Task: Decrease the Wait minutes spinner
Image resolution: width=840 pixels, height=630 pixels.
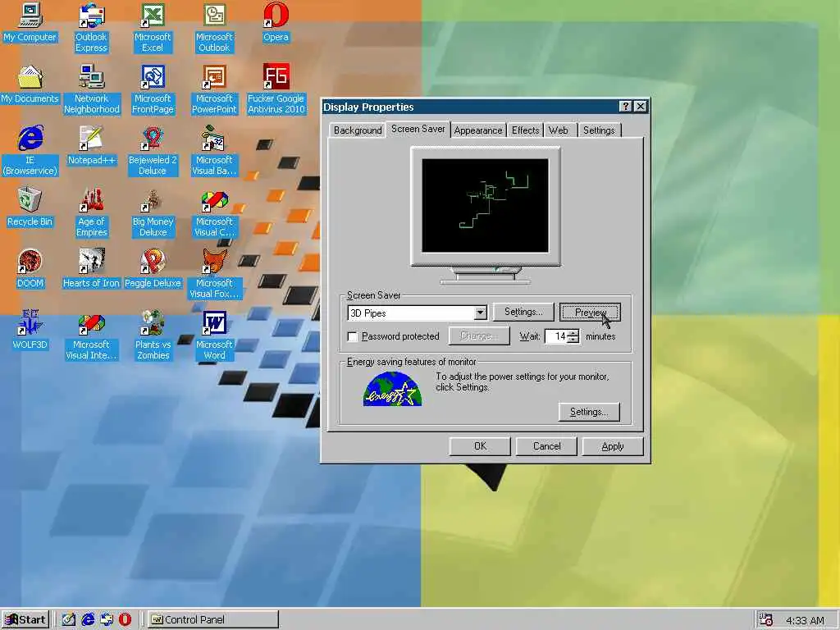Action: click(573, 340)
